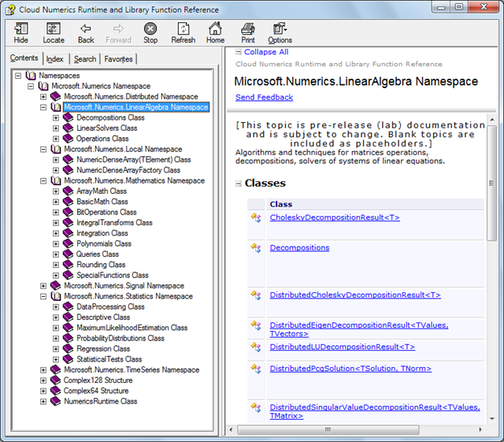Click the horizontal scrollbar thumb in content pane
Screen dimensions: 504x442
click(328, 429)
